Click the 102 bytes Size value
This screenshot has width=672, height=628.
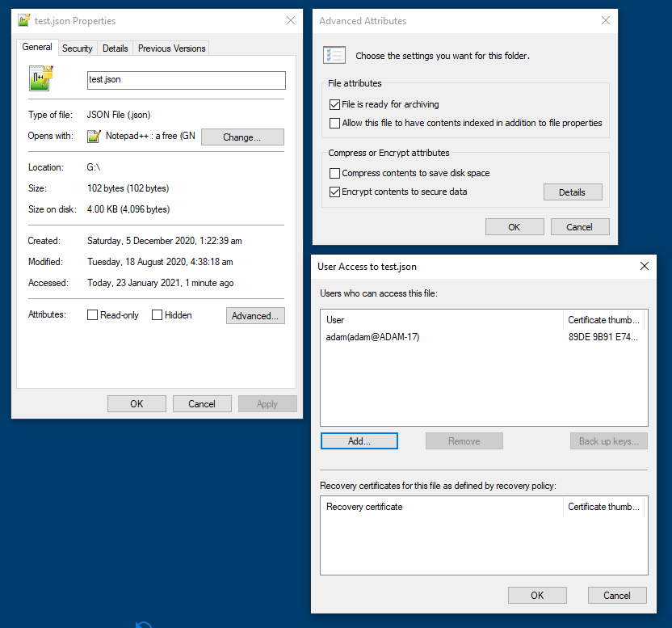(x=128, y=188)
